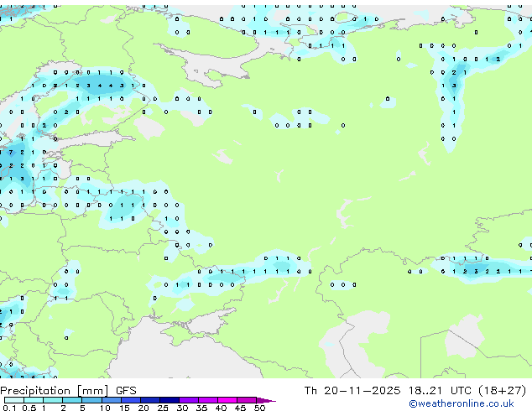532x411 pixels.
Task: Click the "Th 20-11-2025" date text
Action: [352, 391]
